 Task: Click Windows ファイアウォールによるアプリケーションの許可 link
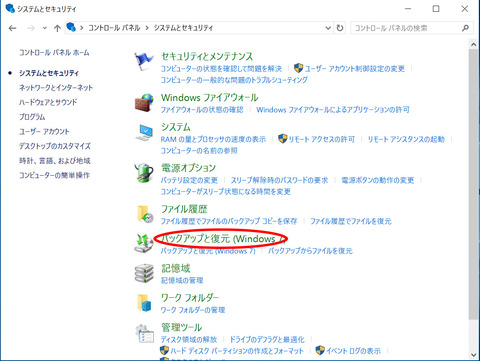click(333, 110)
